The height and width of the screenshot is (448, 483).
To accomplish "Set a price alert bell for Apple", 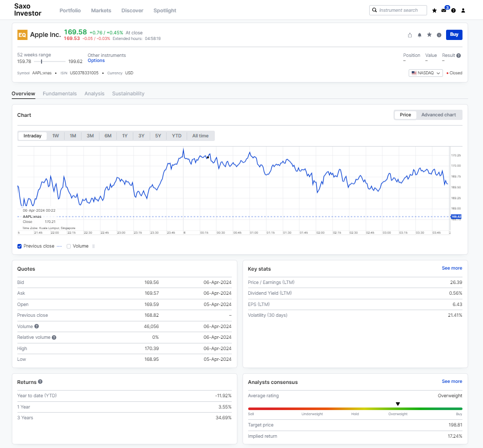I will click(x=419, y=35).
